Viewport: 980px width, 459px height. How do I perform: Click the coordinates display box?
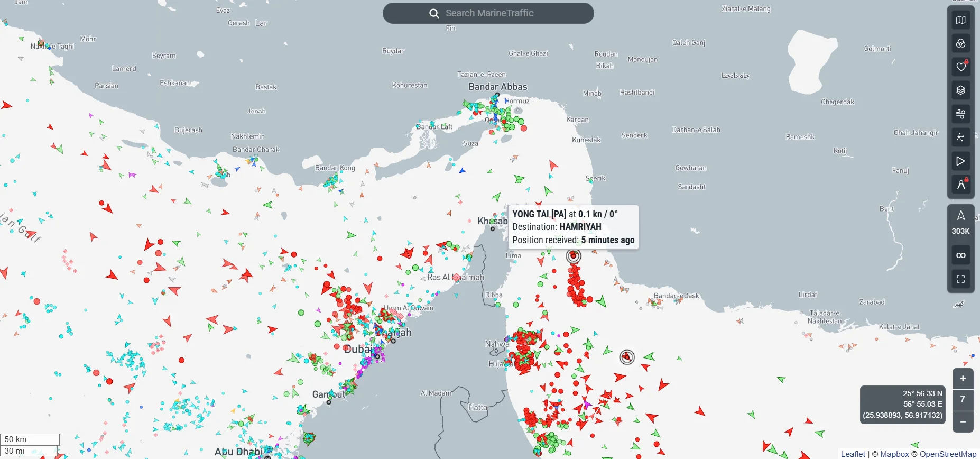coord(902,405)
